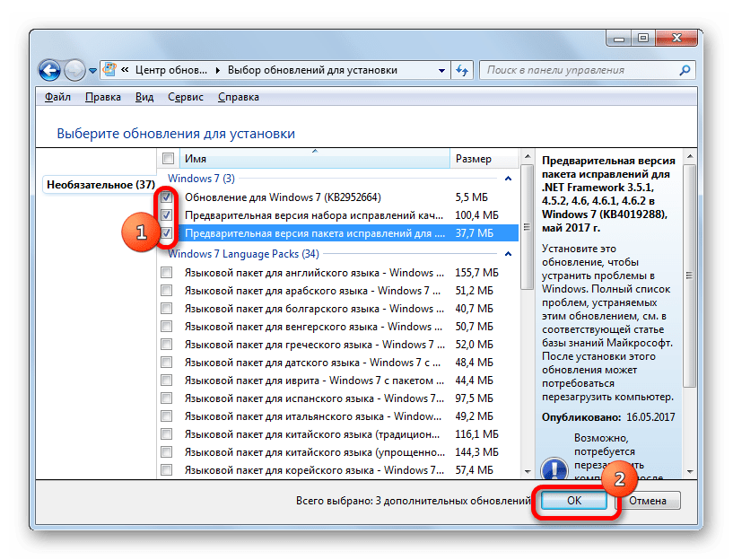733x560 pixels.
Task: Enable the языковой пакет для английского языка checkbox
Action: [167, 273]
